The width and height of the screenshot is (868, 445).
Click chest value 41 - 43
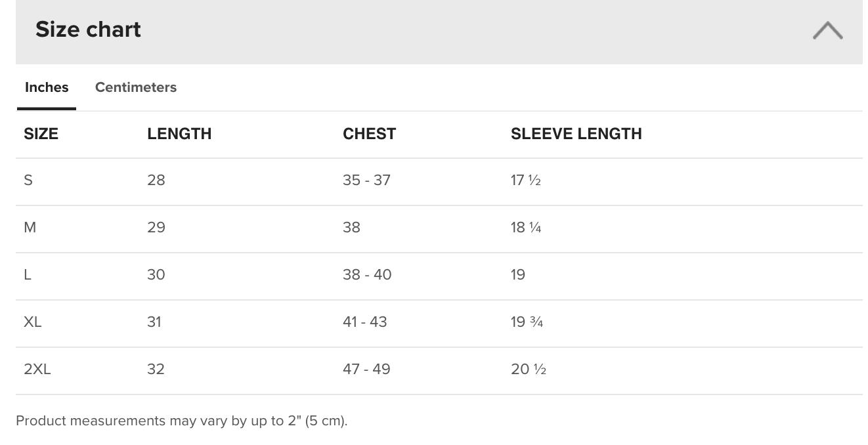(365, 322)
